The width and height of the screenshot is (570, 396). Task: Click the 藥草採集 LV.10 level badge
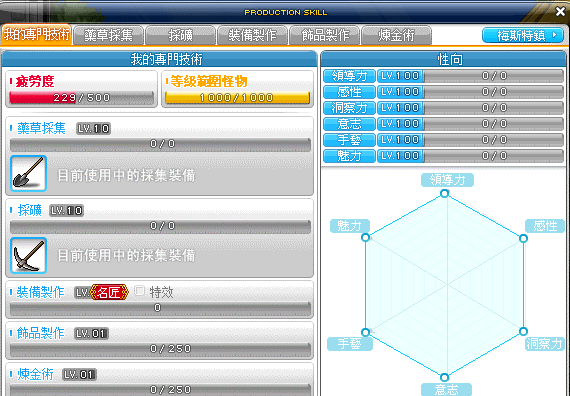coord(93,128)
